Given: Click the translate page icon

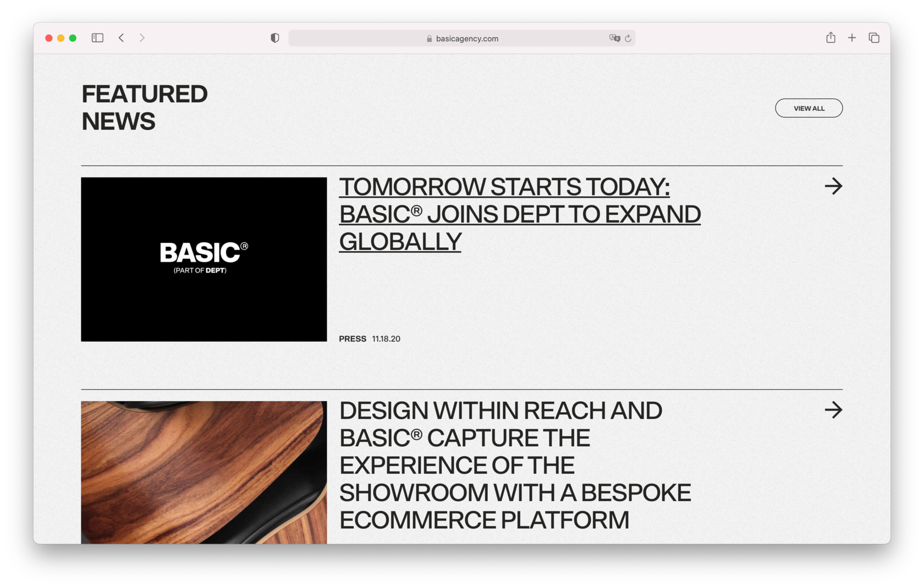Looking at the screenshot, I should pyautogui.click(x=614, y=38).
